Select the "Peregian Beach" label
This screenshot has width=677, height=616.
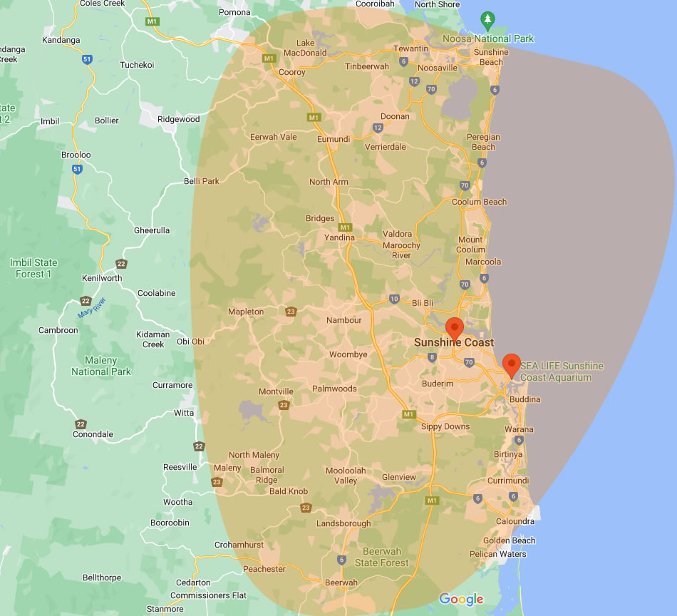(x=483, y=142)
